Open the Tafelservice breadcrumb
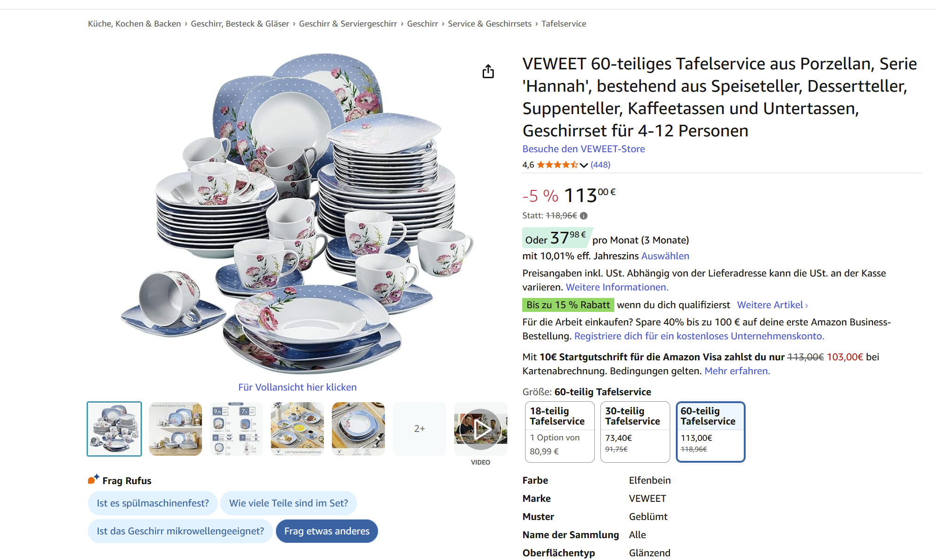Screen dimensions: 936x560 pyautogui.click(x=563, y=24)
